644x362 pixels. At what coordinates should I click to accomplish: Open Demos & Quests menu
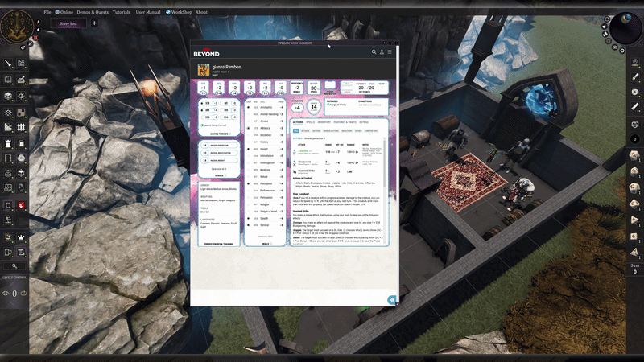click(93, 12)
